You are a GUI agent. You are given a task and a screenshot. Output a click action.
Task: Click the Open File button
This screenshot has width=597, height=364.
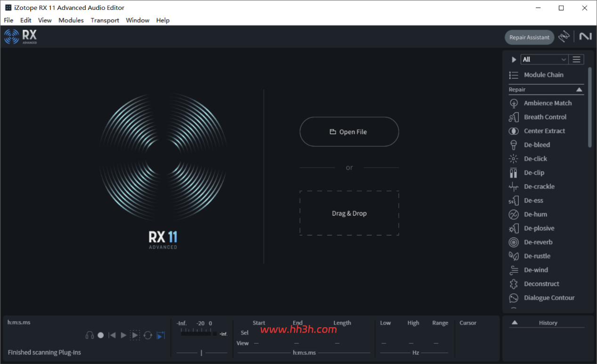[349, 132]
